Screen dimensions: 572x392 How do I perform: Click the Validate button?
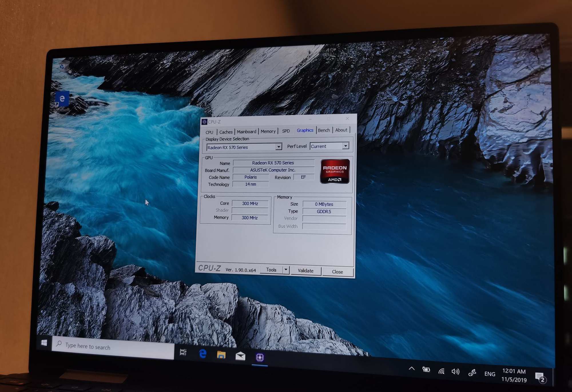pos(306,271)
